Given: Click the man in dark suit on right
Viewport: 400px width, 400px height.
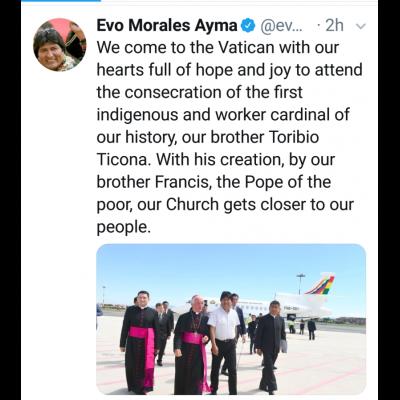Looking at the screenshot, I should (x=271, y=346).
